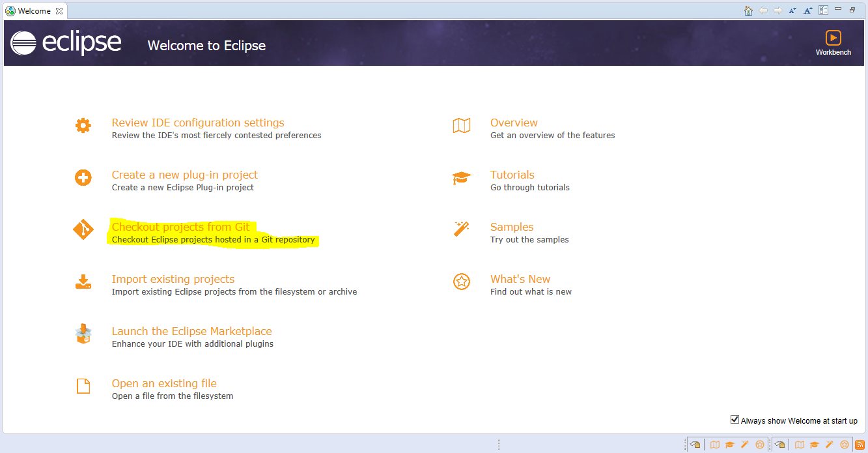Click the 'Welcome to Eclipse' banner title
868x453 pixels.
206,46
